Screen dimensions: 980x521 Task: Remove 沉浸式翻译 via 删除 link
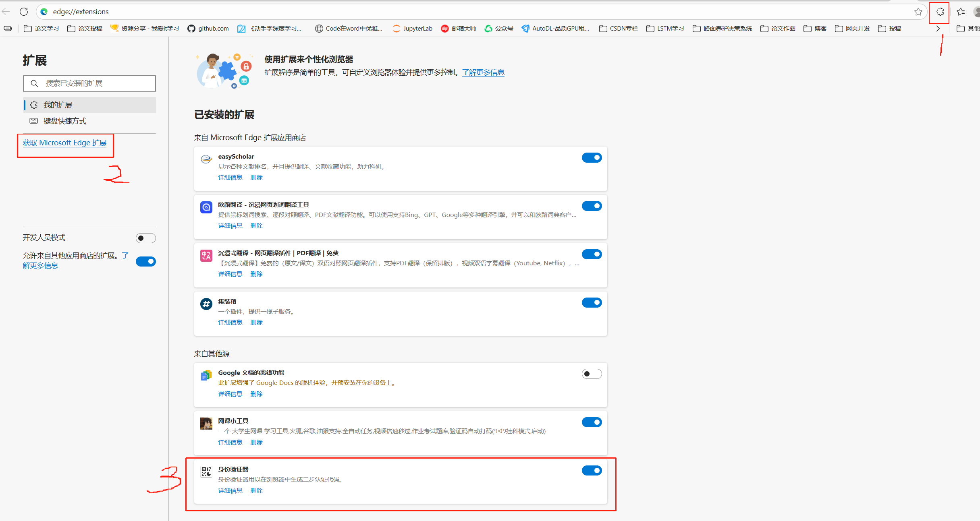point(256,274)
